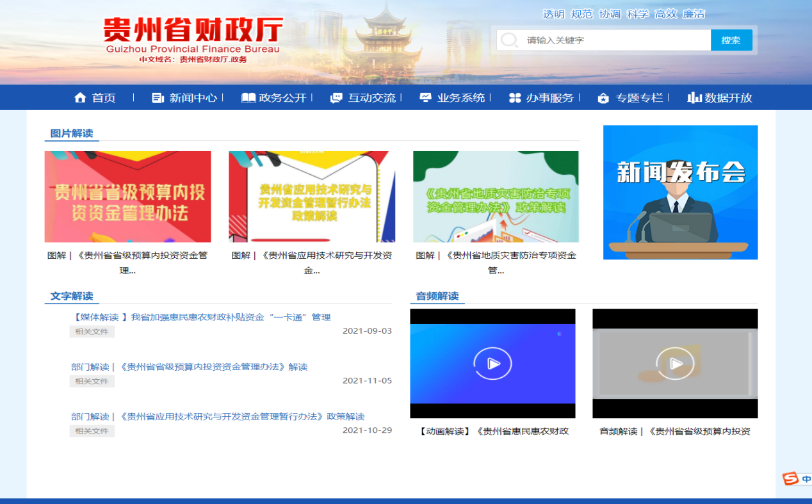Play the 动画解读 blue video

(x=492, y=364)
